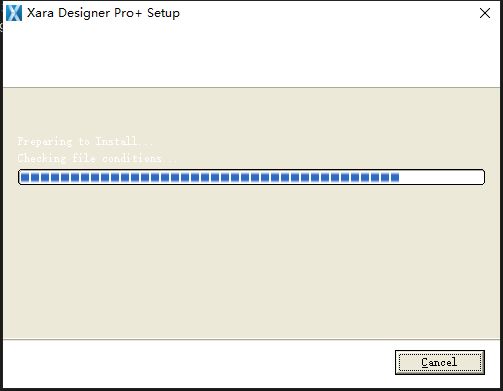The height and width of the screenshot is (391, 503).
Task: Click the white footer left of Cancel
Action: pos(199,362)
